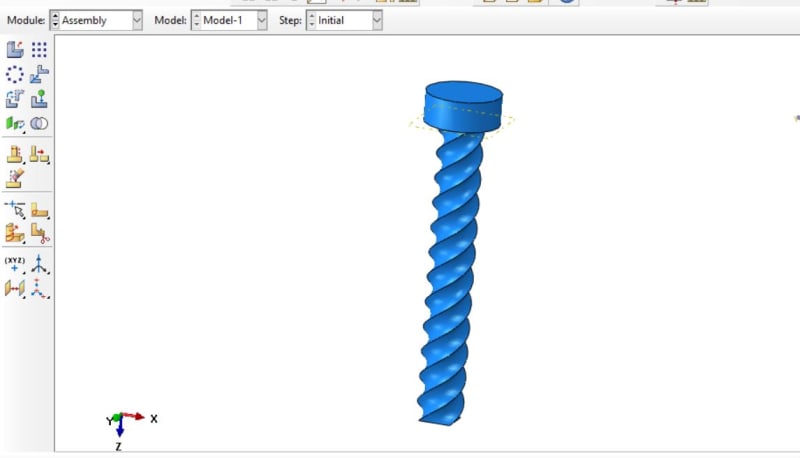The width and height of the screenshot is (800, 458).
Task: Select the Create Datum Axis tool
Action: point(39,264)
